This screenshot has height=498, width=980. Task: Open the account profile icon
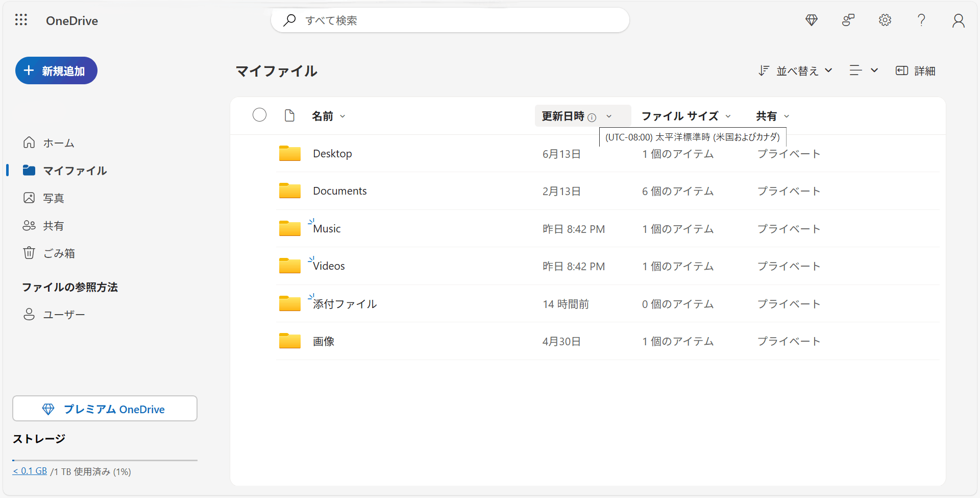[x=958, y=20]
